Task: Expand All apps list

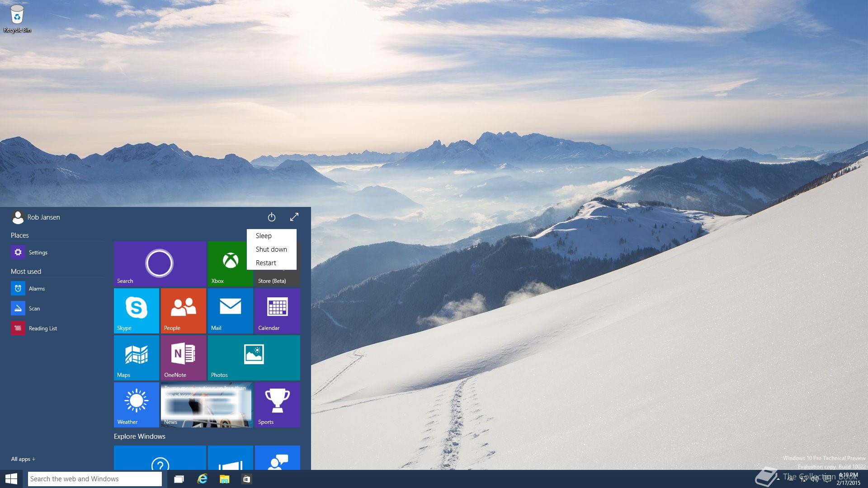Action: (23, 459)
